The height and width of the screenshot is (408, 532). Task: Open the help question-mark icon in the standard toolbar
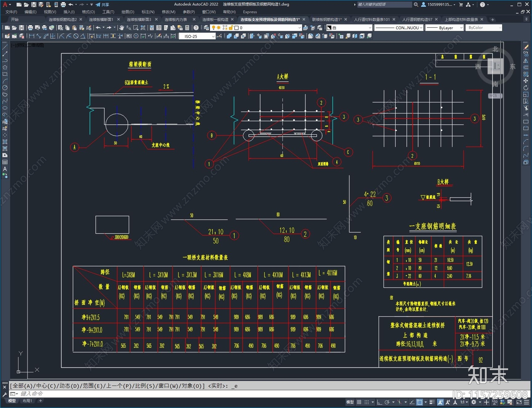[196, 28]
